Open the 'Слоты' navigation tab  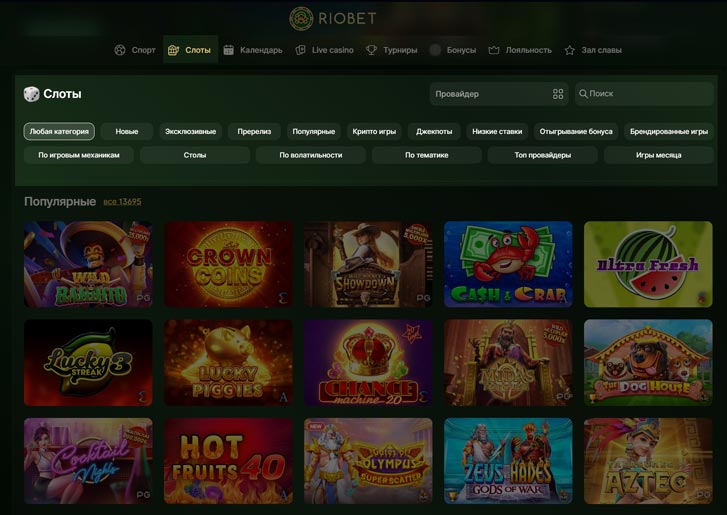tap(190, 50)
